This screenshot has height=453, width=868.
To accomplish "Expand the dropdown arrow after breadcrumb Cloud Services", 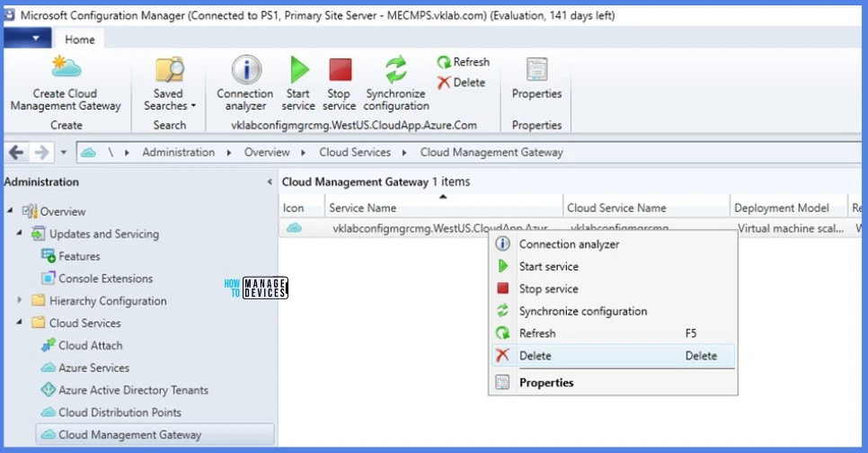I will [x=404, y=153].
